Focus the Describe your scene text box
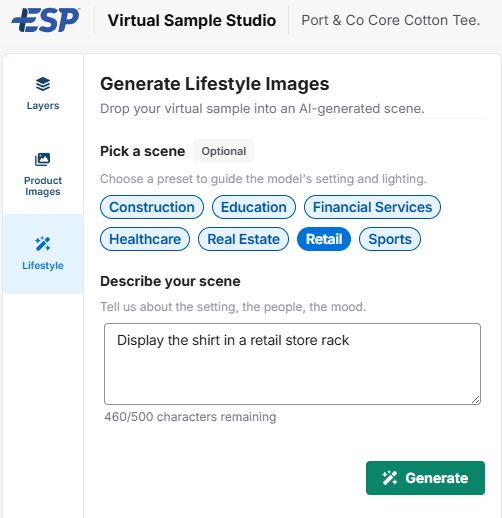 292,364
